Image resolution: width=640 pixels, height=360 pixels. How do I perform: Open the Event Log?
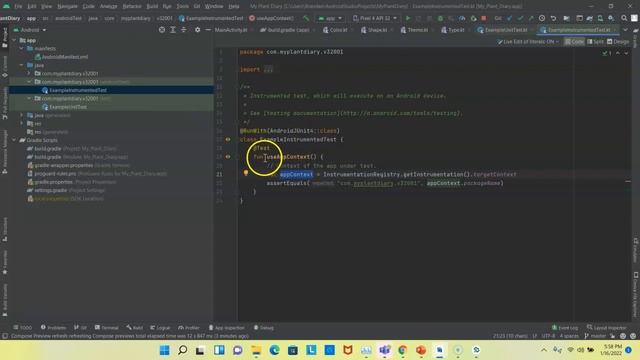[x=565, y=328]
